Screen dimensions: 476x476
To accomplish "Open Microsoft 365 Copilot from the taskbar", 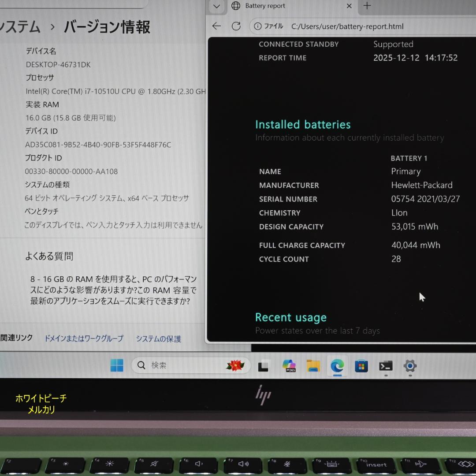I will (289, 366).
